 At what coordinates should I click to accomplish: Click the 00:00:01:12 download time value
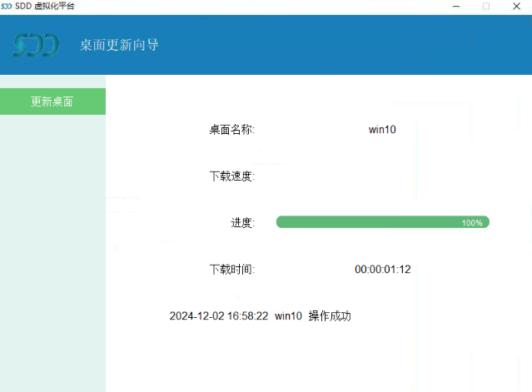[383, 270]
